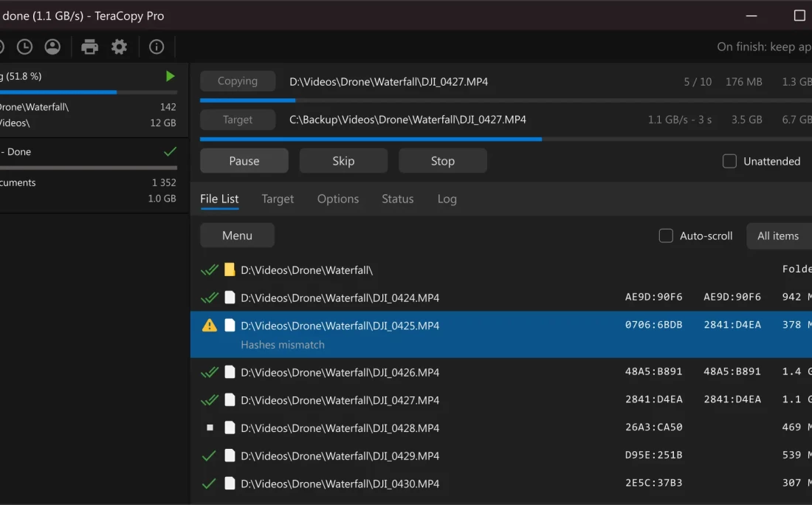This screenshot has width=812, height=505.
Task: Select the DJI_0428.MP4 file row
Action: click(x=340, y=428)
